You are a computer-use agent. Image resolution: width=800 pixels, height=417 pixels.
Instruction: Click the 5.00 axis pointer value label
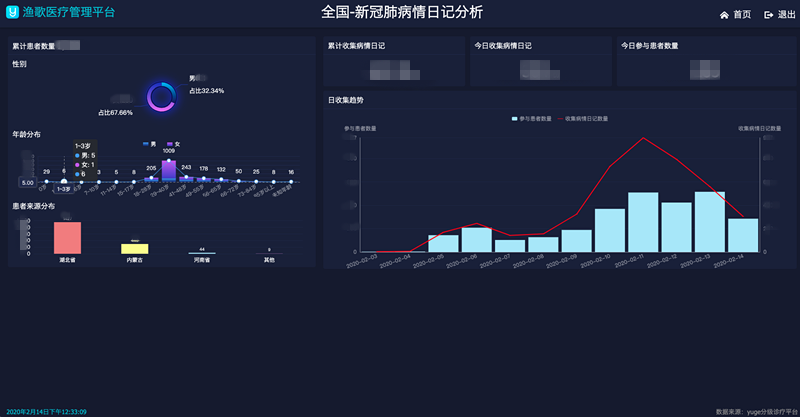pyautogui.click(x=28, y=182)
